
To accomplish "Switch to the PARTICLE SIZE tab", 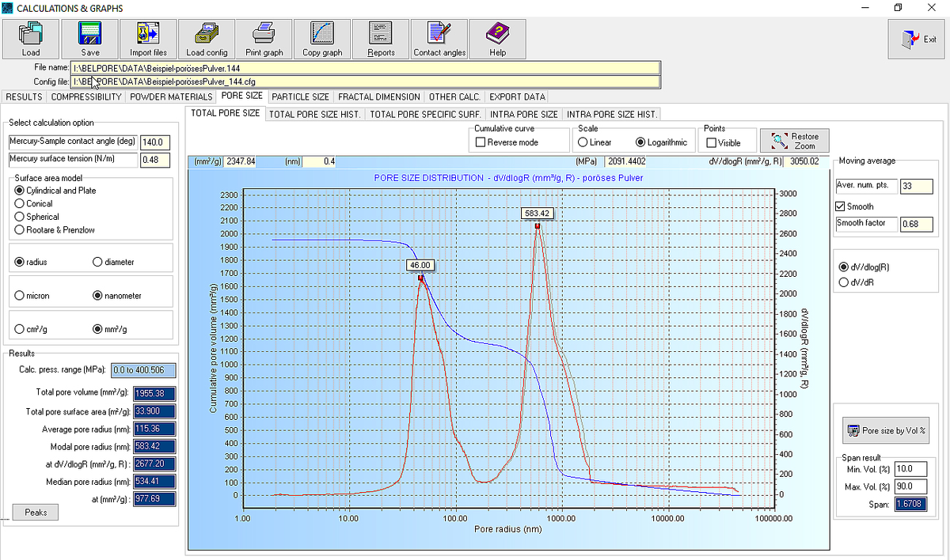I will (300, 96).
